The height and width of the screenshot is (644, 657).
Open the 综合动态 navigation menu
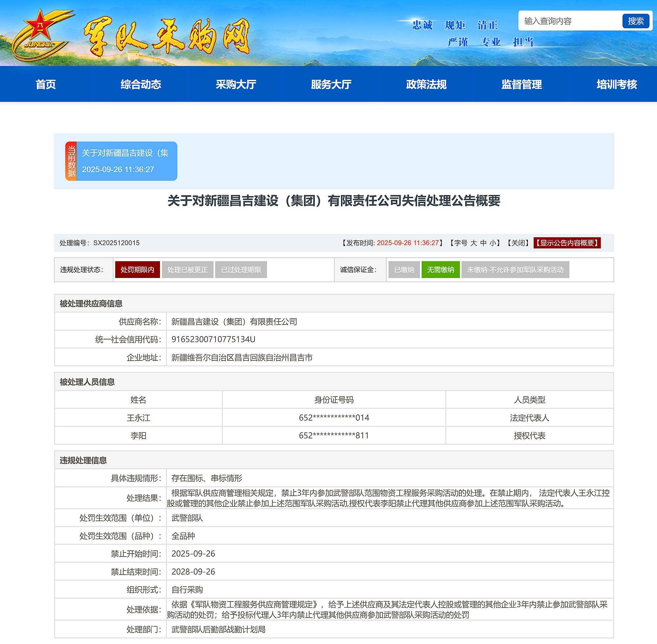point(142,84)
